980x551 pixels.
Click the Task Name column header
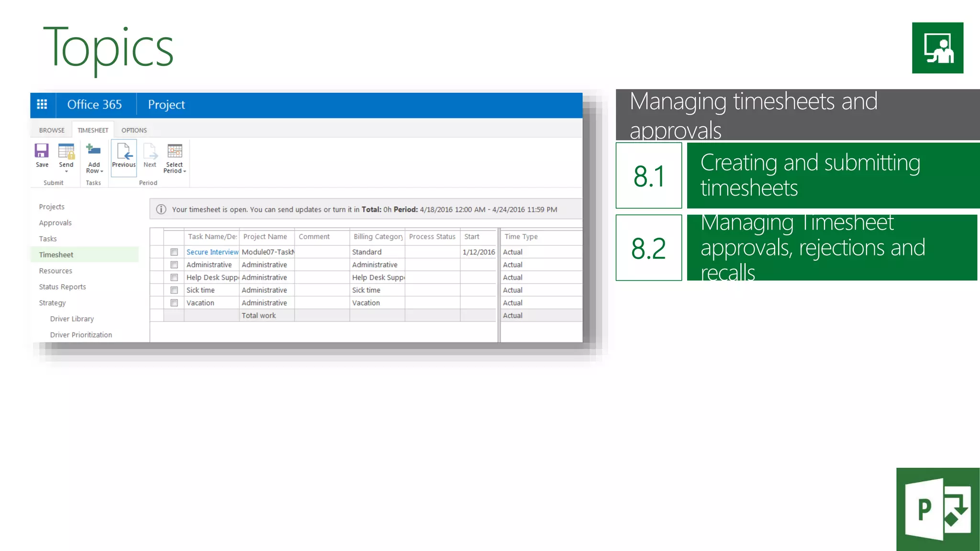(x=212, y=237)
